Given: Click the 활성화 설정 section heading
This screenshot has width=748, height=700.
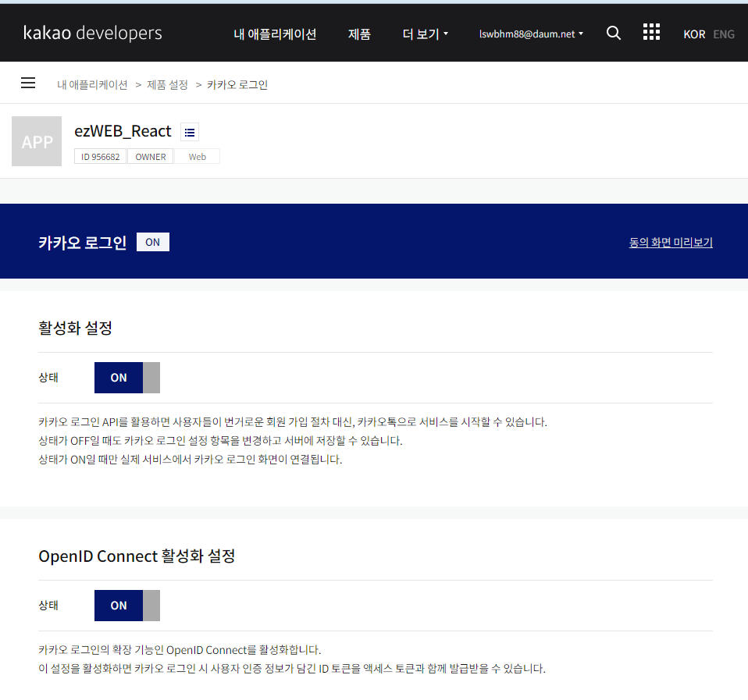Looking at the screenshot, I should click(76, 328).
